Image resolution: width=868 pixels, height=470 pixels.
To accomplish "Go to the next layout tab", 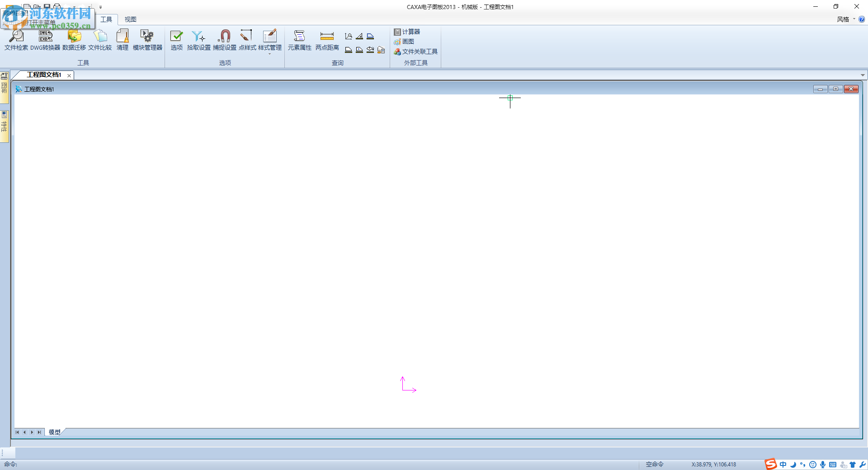I will (32, 432).
